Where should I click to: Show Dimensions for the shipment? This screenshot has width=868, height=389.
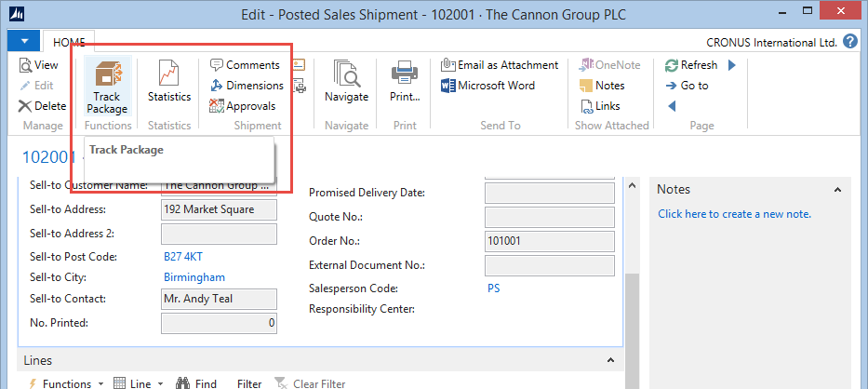(x=247, y=86)
